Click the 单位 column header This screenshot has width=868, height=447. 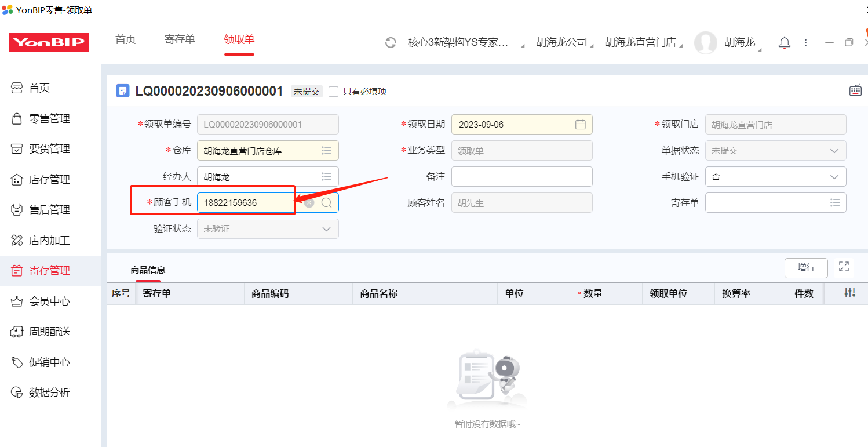coord(533,293)
